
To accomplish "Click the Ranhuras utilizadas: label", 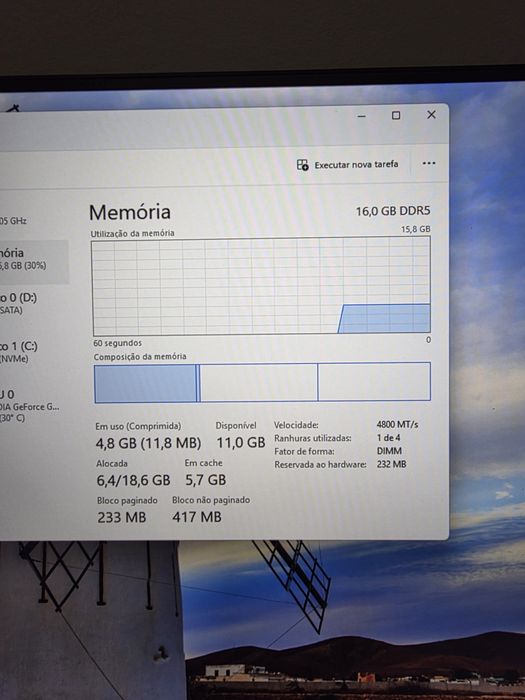I will click(312, 438).
